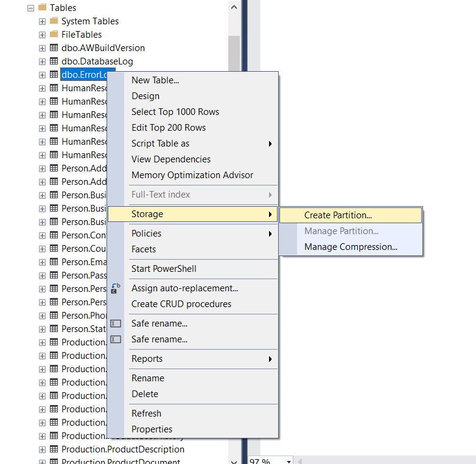476x464 pixels.
Task: Choose Edit Top 200 Rows
Action: pyautogui.click(x=193, y=127)
